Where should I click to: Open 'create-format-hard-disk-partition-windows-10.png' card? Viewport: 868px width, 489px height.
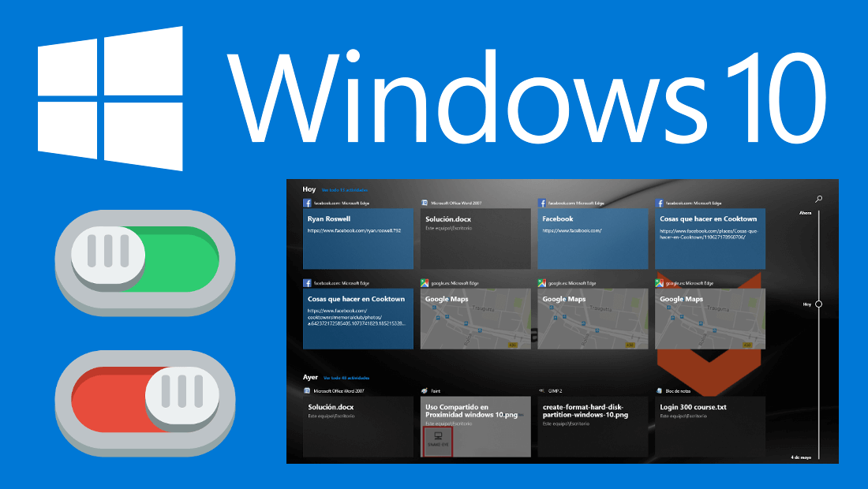(593, 427)
